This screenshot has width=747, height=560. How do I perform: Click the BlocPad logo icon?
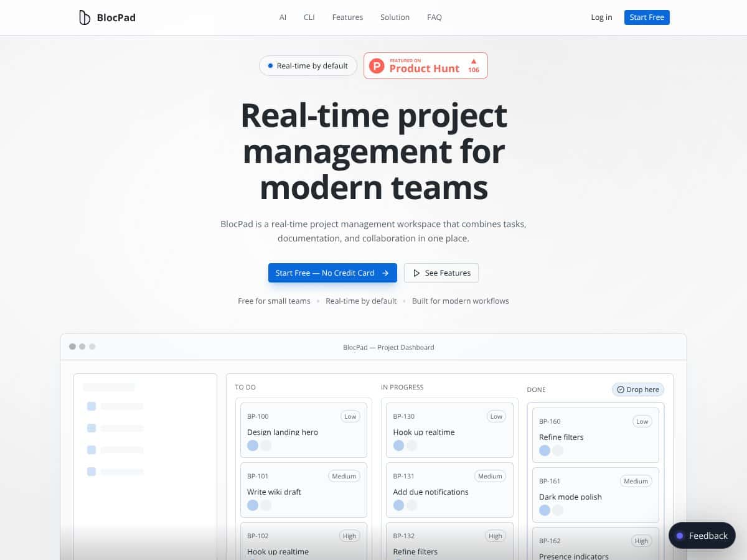pos(85,17)
